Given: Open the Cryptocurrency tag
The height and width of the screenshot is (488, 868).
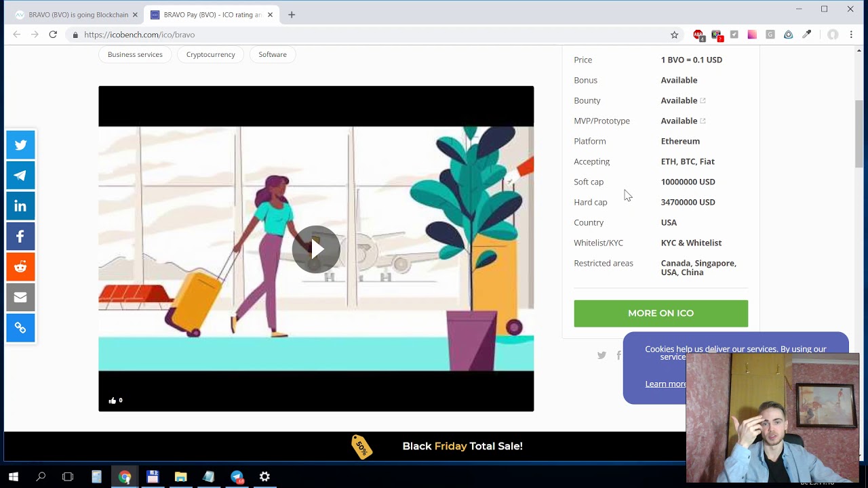Looking at the screenshot, I should click(211, 54).
